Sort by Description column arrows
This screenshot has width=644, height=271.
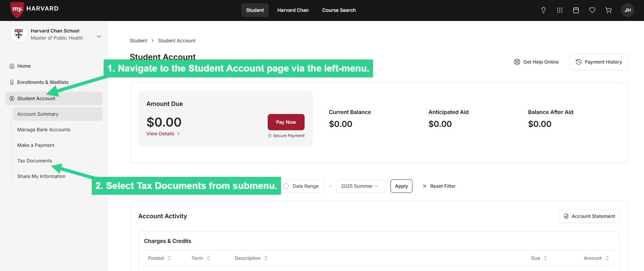(x=266, y=258)
